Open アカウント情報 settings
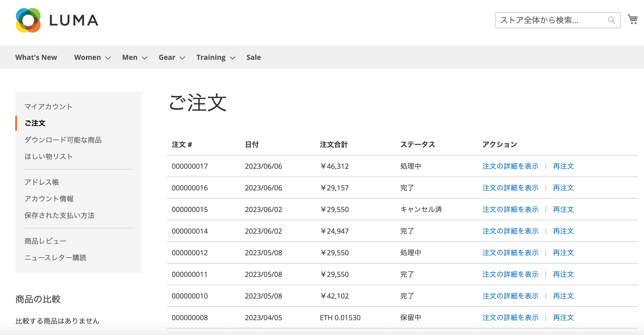This screenshot has width=644, height=335. coord(49,199)
